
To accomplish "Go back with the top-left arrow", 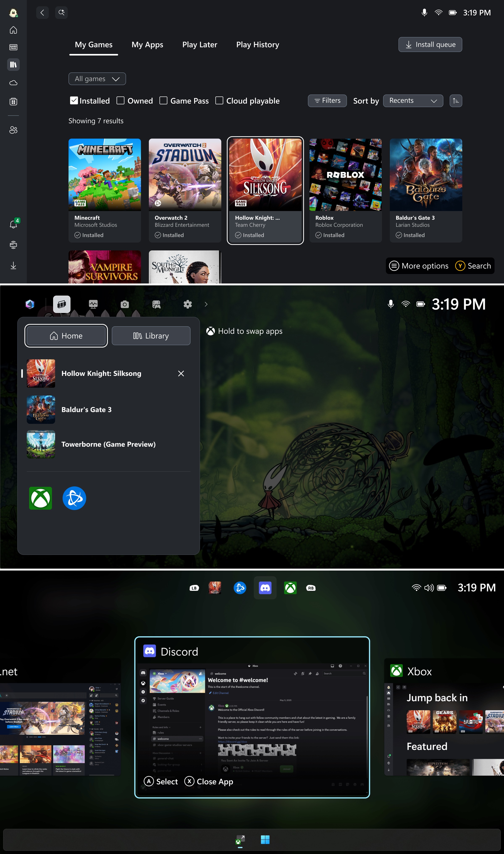I will (42, 13).
